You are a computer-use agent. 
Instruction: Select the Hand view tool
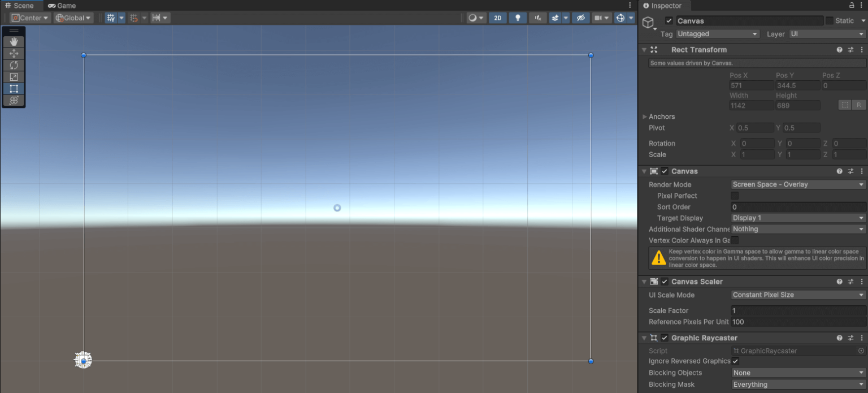[x=14, y=42]
